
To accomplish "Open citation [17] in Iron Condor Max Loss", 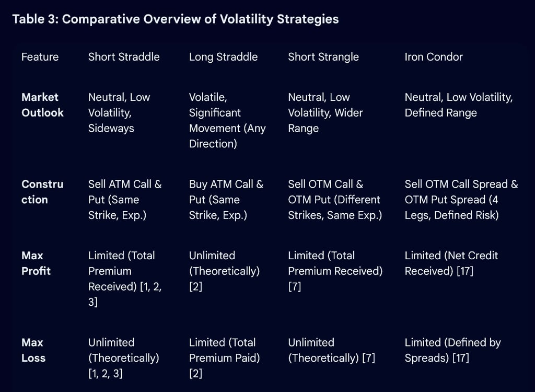I will [x=461, y=358].
